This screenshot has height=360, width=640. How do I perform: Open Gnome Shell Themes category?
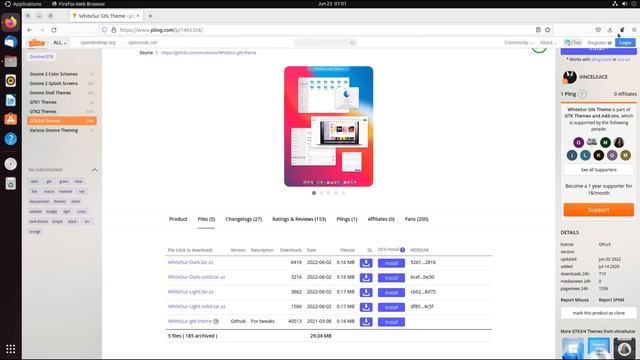(50, 93)
